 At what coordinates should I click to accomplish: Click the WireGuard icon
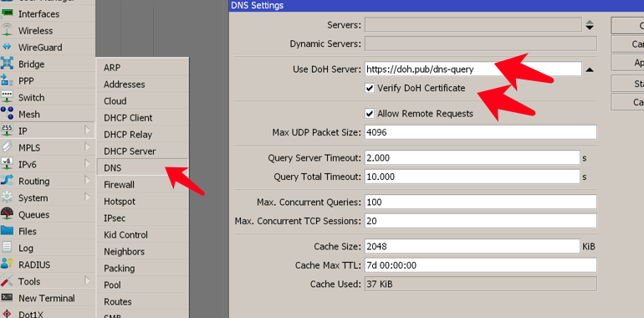7,47
